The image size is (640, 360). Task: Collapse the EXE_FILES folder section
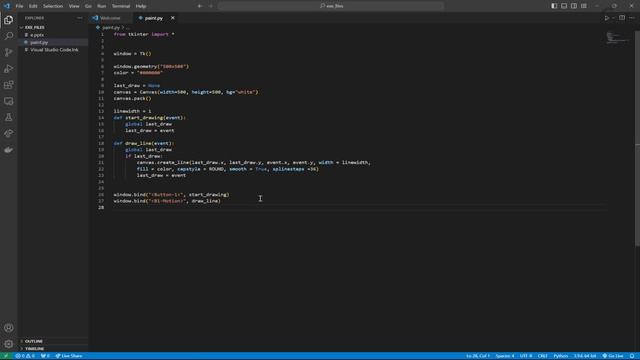[x=53, y=27]
